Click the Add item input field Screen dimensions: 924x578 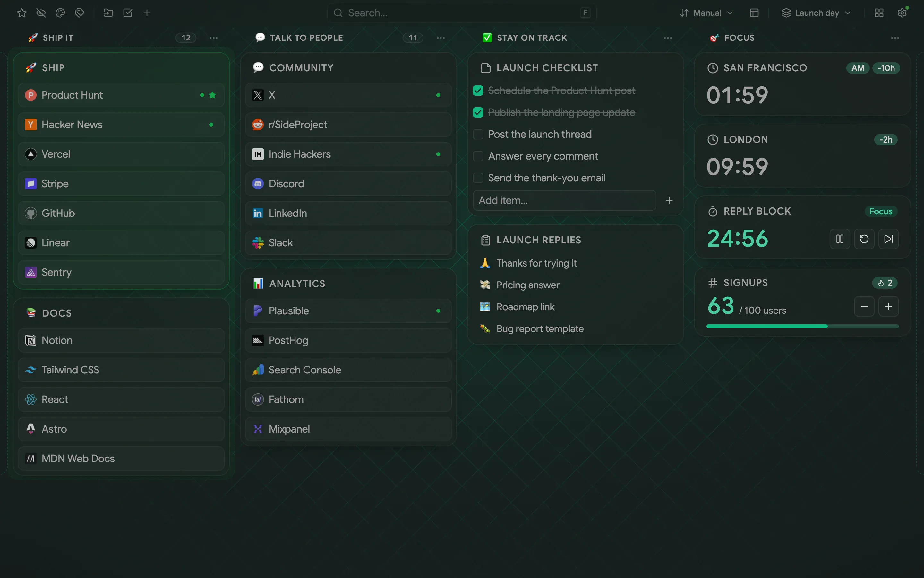[x=564, y=200]
